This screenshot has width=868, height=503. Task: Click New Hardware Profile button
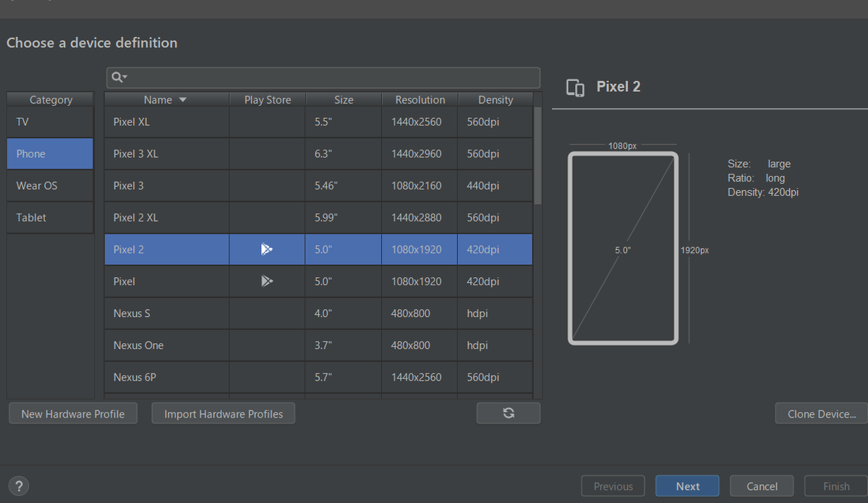[x=73, y=414]
